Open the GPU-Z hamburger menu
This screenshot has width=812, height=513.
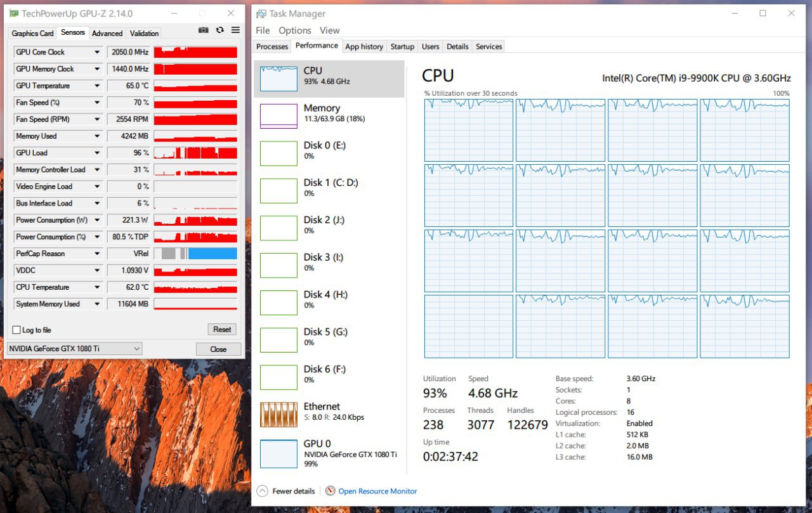[x=235, y=30]
